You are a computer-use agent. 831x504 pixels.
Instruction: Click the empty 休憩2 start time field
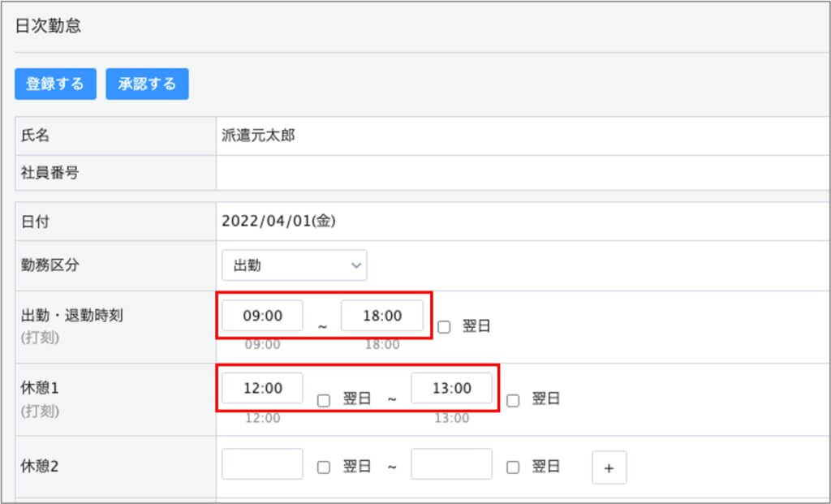coord(262,464)
